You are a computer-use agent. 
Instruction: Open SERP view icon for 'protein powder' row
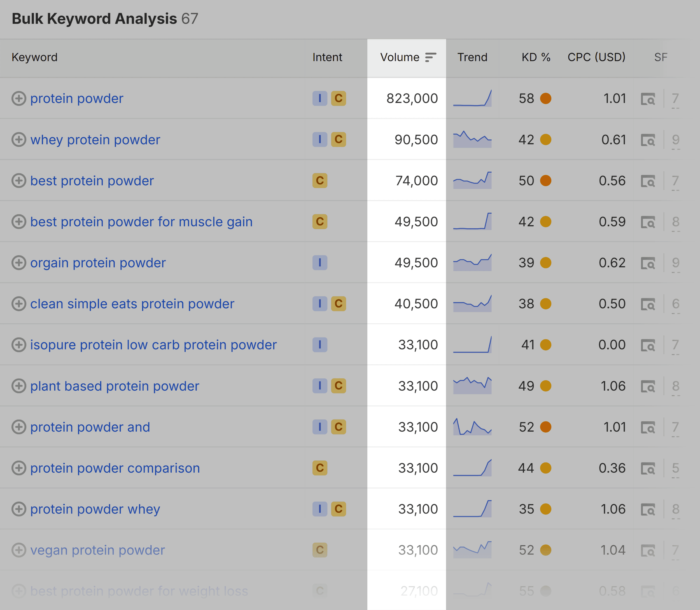648,99
